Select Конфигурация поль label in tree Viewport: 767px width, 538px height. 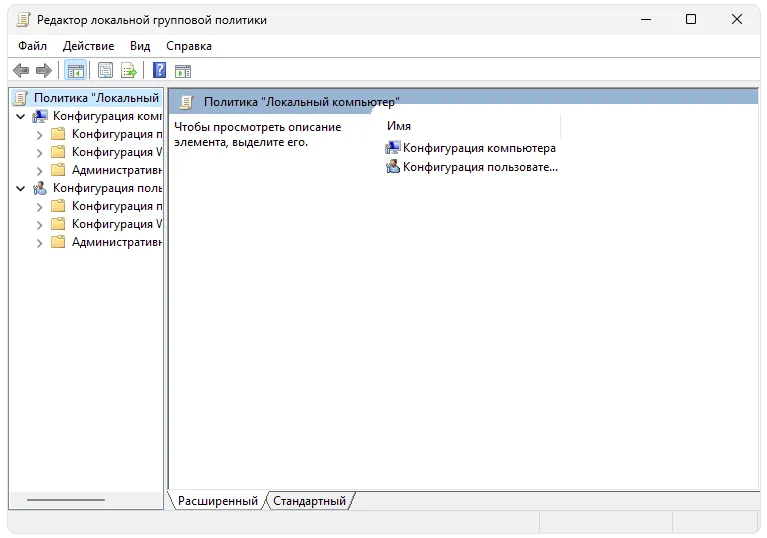(x=107, y=188)
